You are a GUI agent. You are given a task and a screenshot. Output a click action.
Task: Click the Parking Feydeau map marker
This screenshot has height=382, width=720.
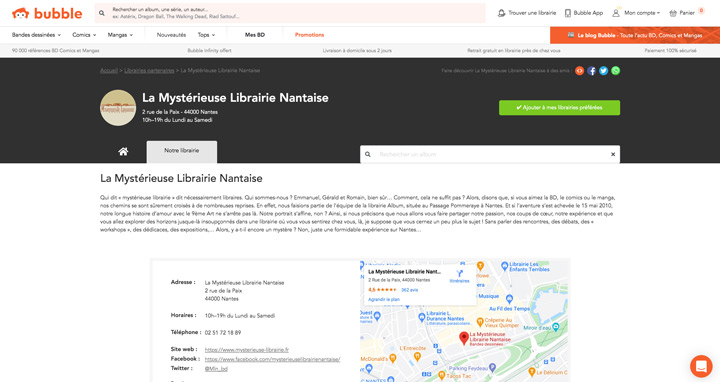coord(492,367)
